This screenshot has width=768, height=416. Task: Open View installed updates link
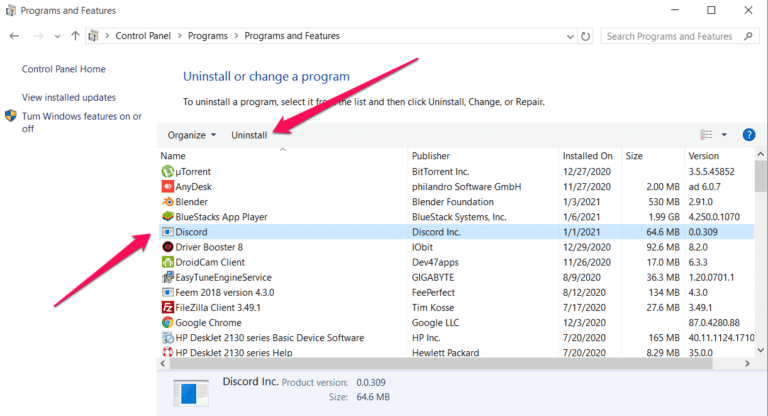tap(69, 98)
